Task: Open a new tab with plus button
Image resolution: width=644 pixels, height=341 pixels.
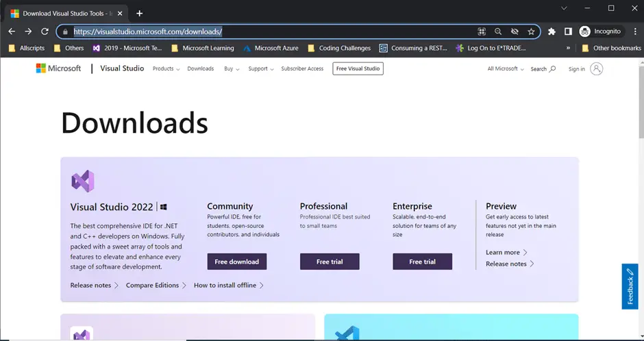Action: (139, 14)
